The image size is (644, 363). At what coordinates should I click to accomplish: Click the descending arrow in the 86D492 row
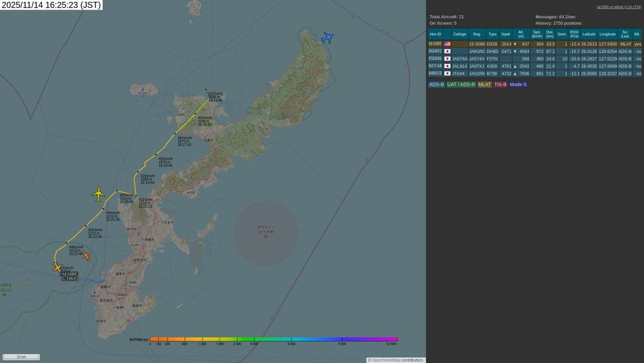[515, 52]
